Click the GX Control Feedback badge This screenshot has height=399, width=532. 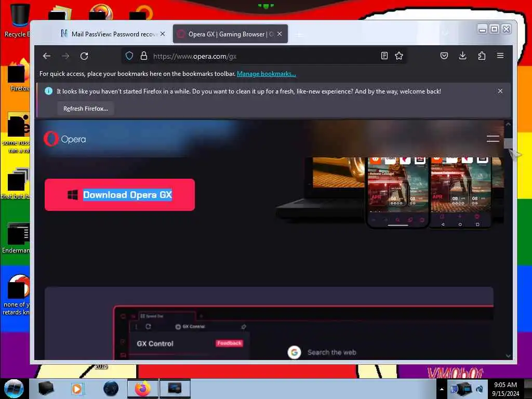coord(229,343)
